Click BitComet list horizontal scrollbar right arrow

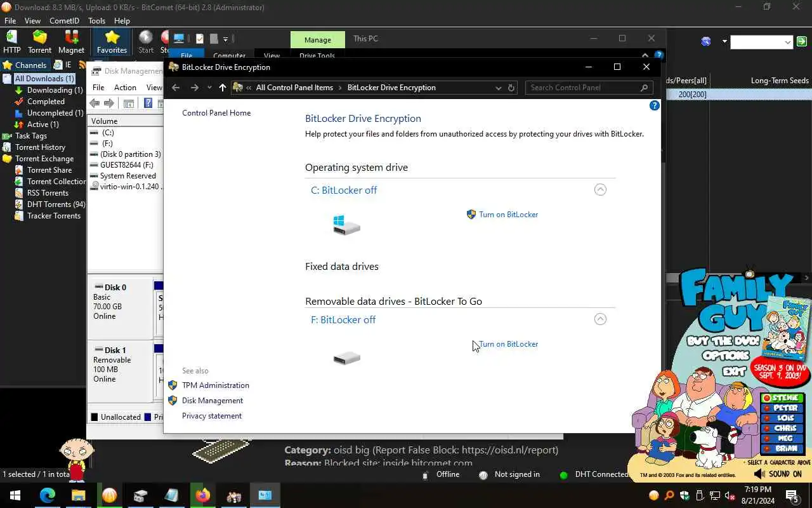click(807, 277)
